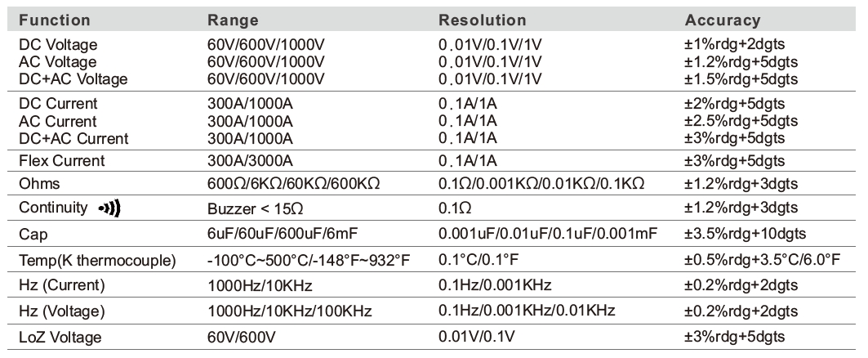
Task: Select the Cap function label
Action: (33, 235)
